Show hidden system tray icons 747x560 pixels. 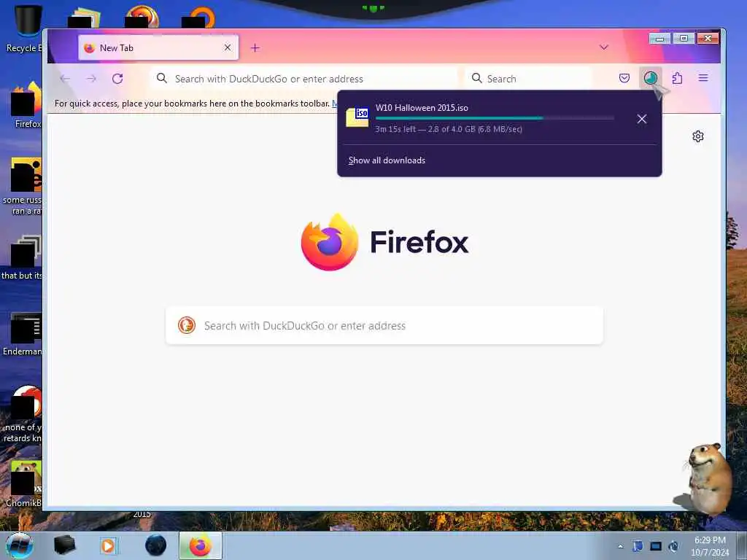tap(620, 546)
